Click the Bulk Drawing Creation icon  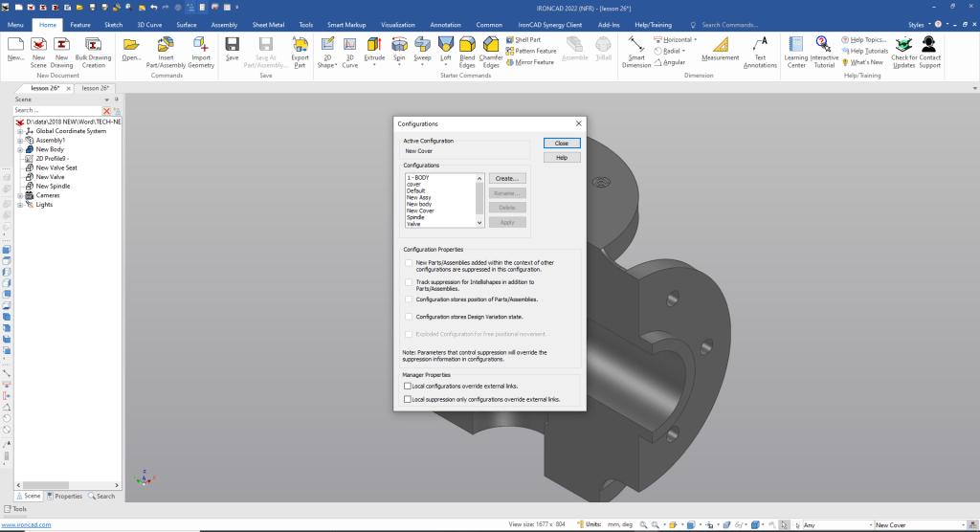tap(94, 44)
